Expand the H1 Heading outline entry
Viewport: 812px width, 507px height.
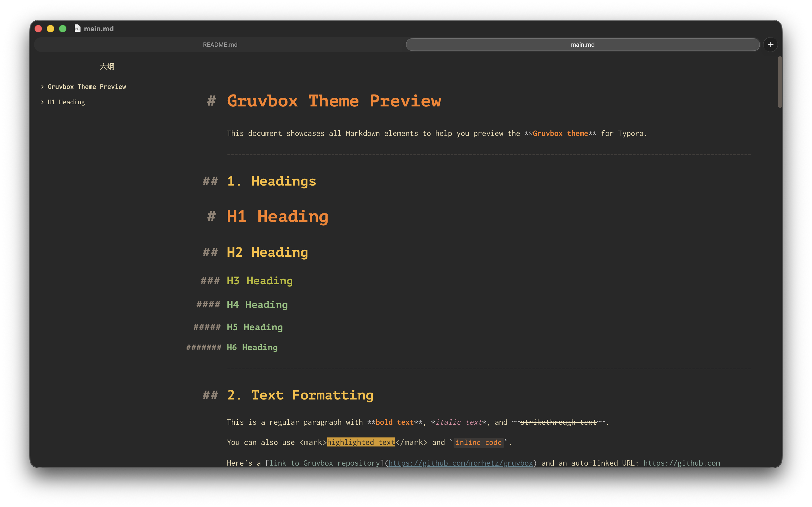[42, 102]
